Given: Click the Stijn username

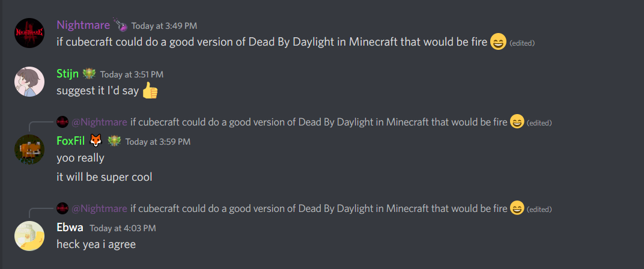Looking at the screenshot, I should pyautogui.click(x=68, y=74).
